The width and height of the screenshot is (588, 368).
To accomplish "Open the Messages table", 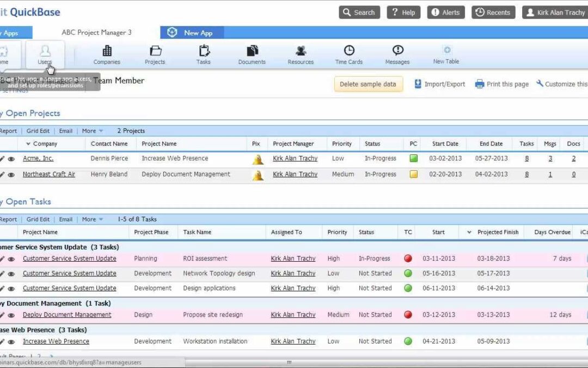I will [397, 55].
